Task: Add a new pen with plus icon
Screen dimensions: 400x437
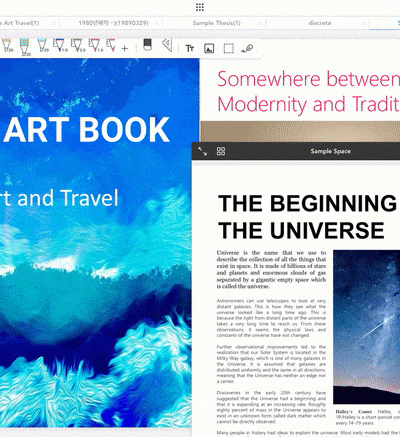Action: pos(125,49)
